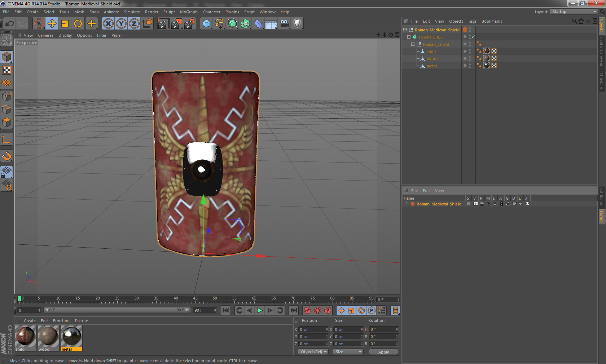Add a Bend deformer
The height and width of the screenshot is (364, 606).
(x=258, y=24)
